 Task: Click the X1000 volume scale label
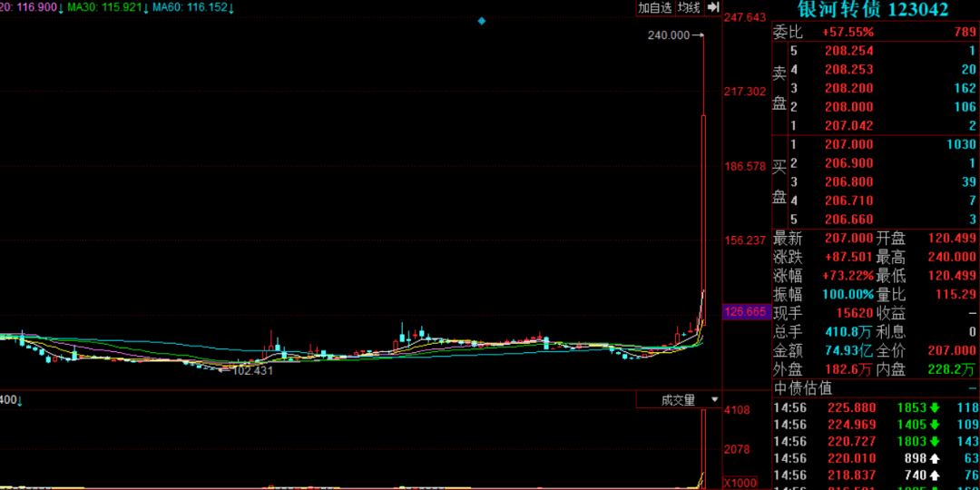[737, 481]
